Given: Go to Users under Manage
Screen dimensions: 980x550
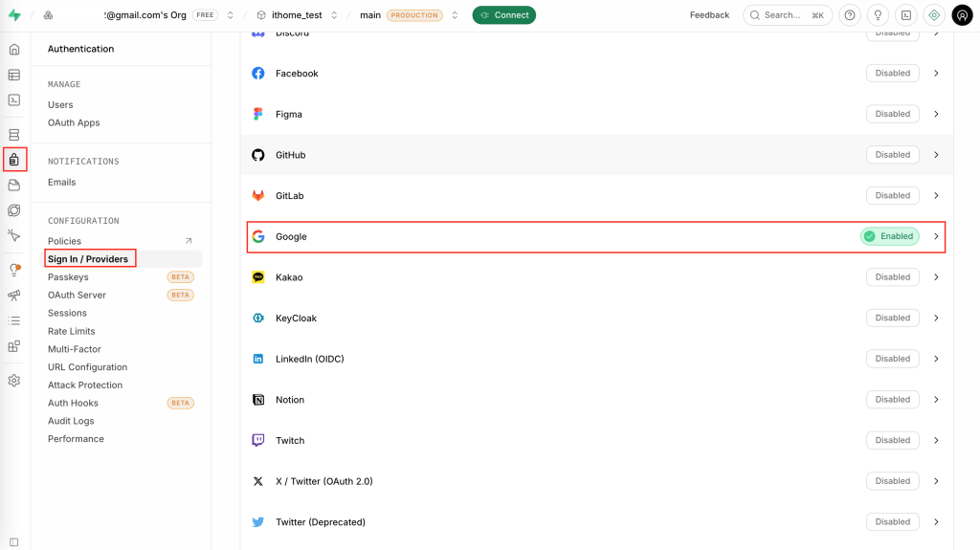Looking at the screenshot, I should 60,104.
